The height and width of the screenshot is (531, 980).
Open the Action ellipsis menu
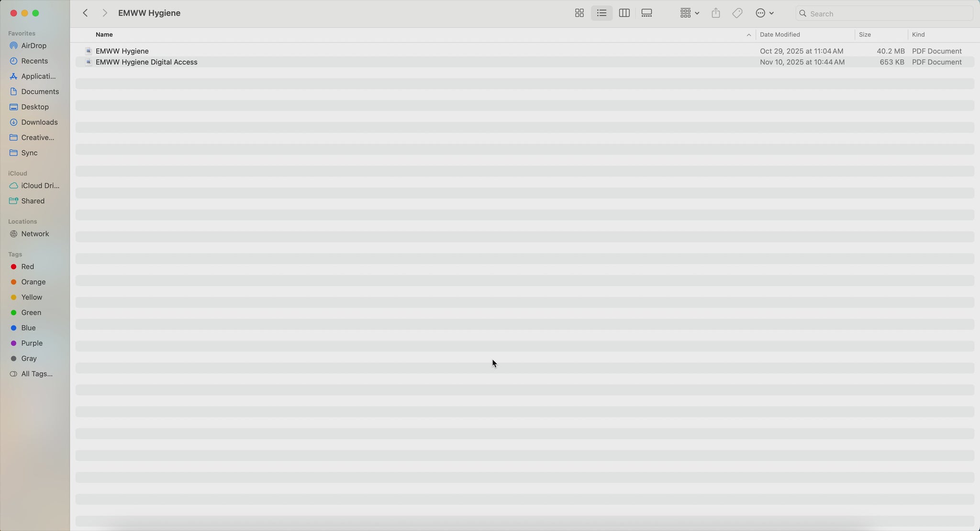764,13
